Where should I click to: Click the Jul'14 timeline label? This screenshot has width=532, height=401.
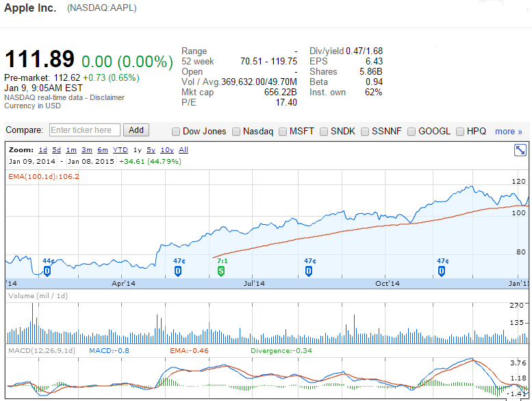pos(254,284)
